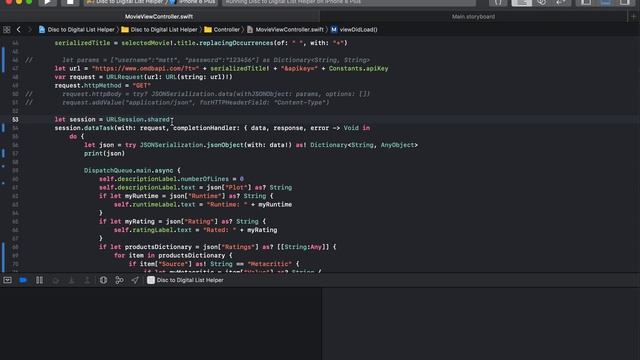Viewport: 640px width, 360px height.
Task: Go back in editor history
Action: click(18, 29)
